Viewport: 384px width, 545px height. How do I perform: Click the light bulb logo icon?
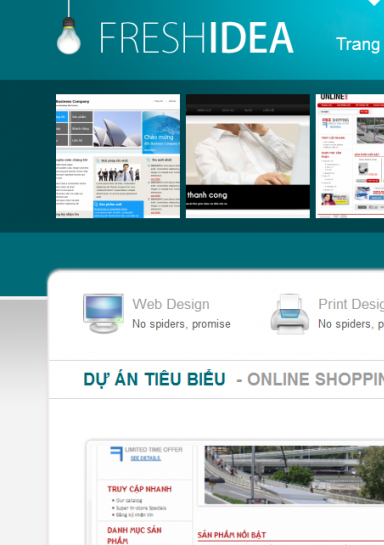click(69, 36)
